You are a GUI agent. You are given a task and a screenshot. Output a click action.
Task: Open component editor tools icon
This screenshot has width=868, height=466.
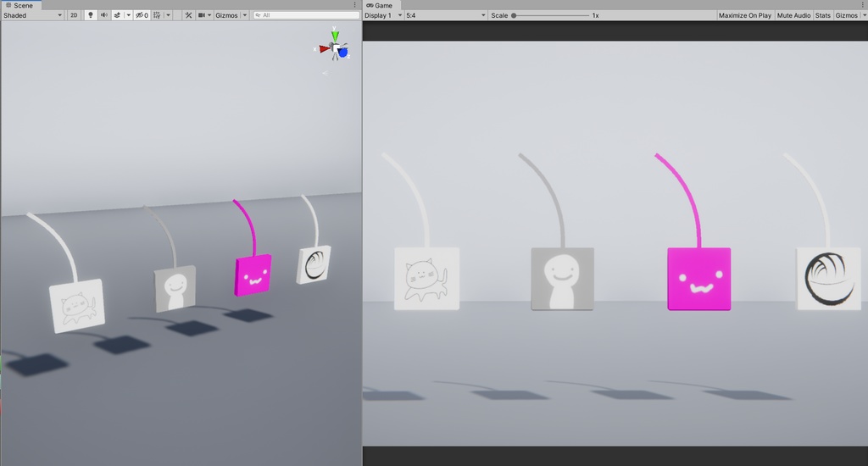click(x=188, y=15)
